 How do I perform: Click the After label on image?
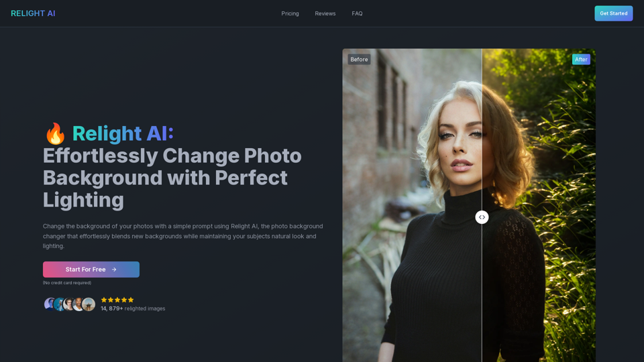click(581, 60)
